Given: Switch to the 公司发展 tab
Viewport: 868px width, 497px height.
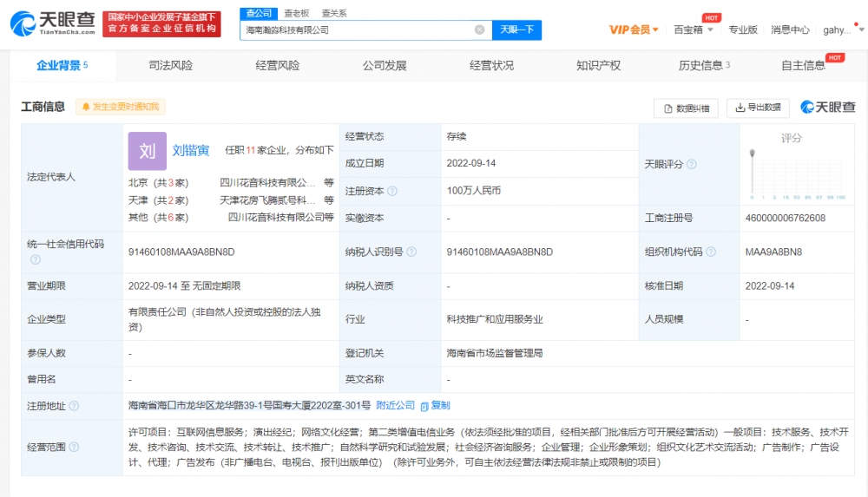Looking at the screenshot, I should [385, 65].
